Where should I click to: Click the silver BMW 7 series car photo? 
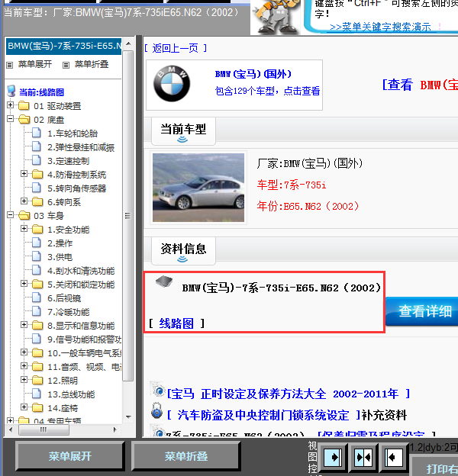tap(198, 188)
